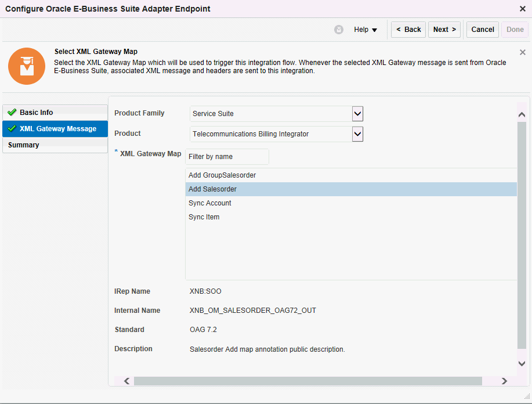Click the grey status icon beside Help
Viewport: 532px width, 404px height.
click(339, 30)
